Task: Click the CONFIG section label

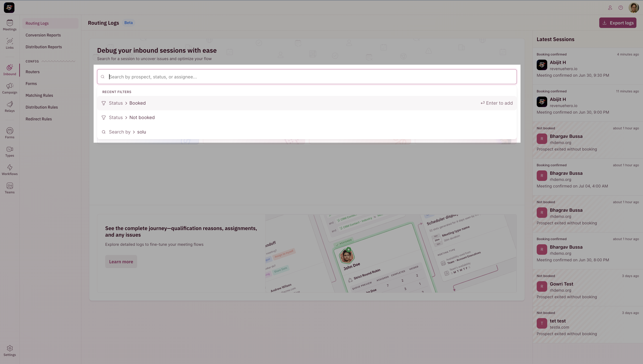Action: [x=32, y=61]
